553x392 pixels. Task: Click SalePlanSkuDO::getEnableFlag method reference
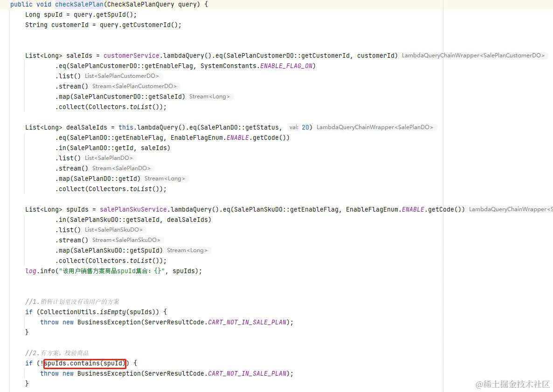point(286,209)
